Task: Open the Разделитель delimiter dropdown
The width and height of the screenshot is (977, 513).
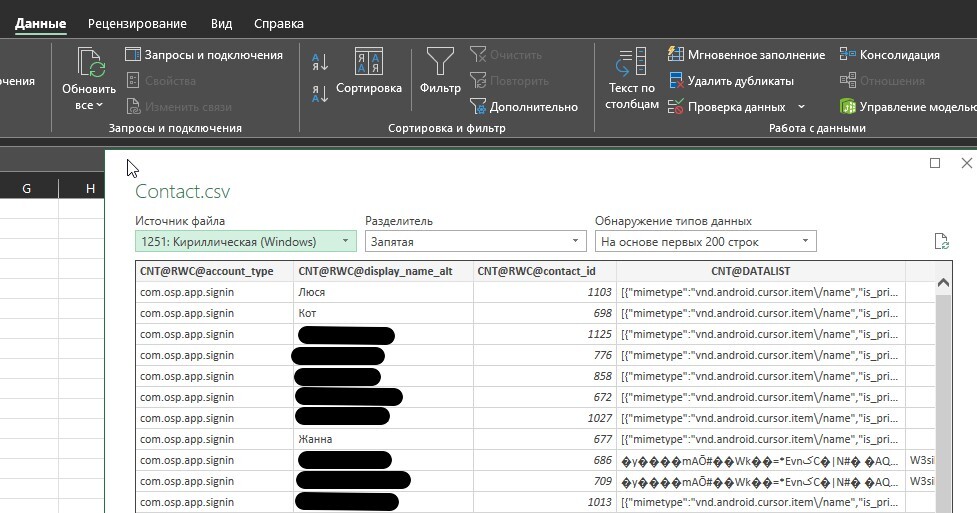Action: (x=475, y=241)
